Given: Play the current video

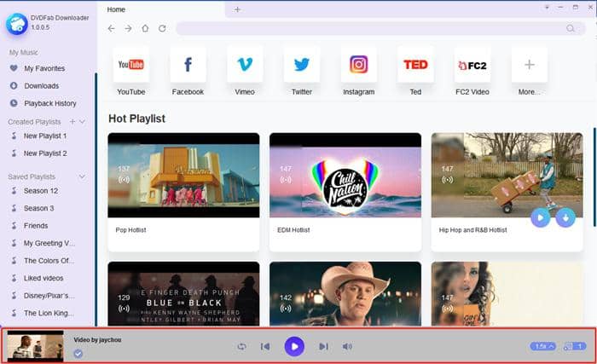Looking at the screenshot, I should [294, 346].
